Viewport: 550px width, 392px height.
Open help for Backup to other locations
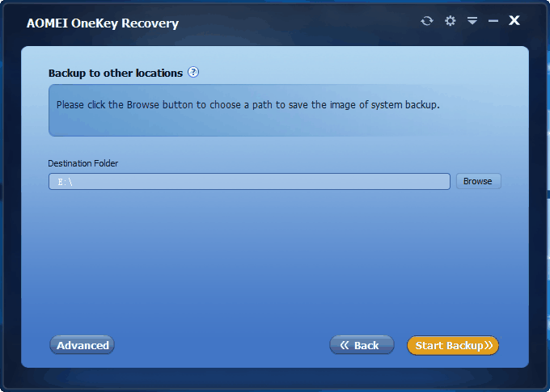193,72
